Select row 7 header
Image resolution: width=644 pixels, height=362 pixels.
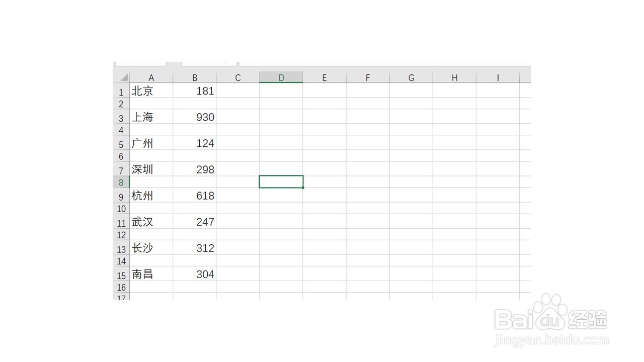point(121,169)
